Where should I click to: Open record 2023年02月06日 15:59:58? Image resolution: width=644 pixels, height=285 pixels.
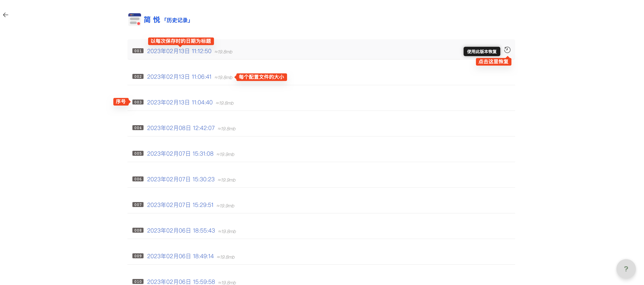(x=181, y=282)
